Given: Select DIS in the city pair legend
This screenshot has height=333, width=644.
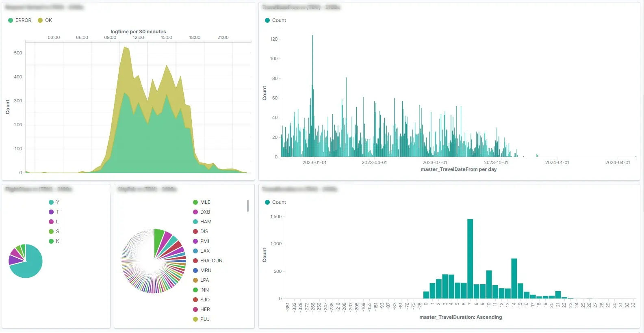Looking at the screenshot, I should click(x=201, y=231).
